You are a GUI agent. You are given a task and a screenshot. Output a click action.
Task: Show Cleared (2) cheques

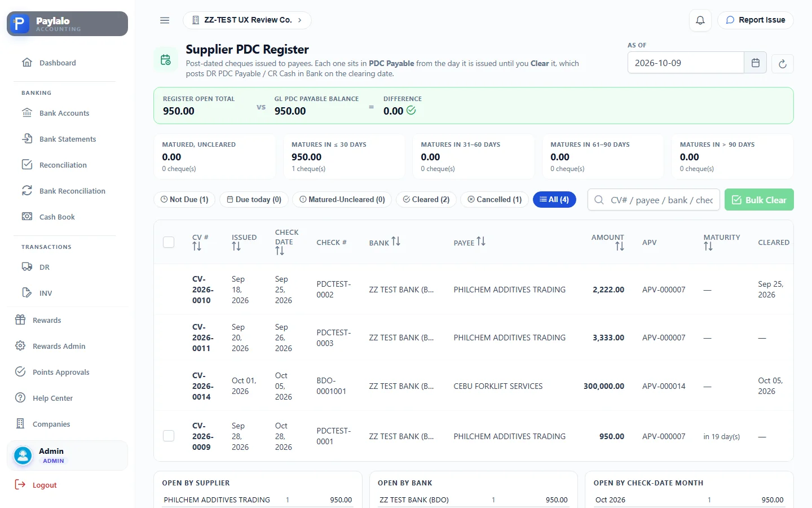coord(426,199)
